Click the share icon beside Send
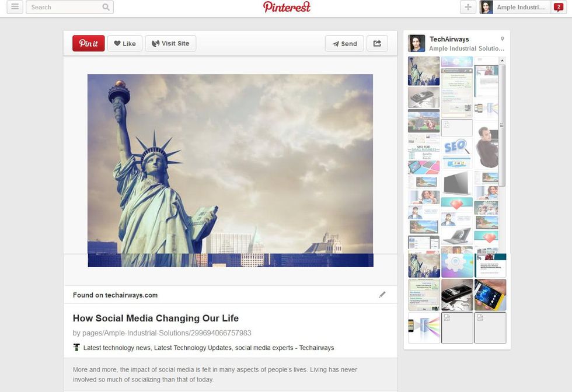This screenshot has width=572, height=392. click(377, 44)
